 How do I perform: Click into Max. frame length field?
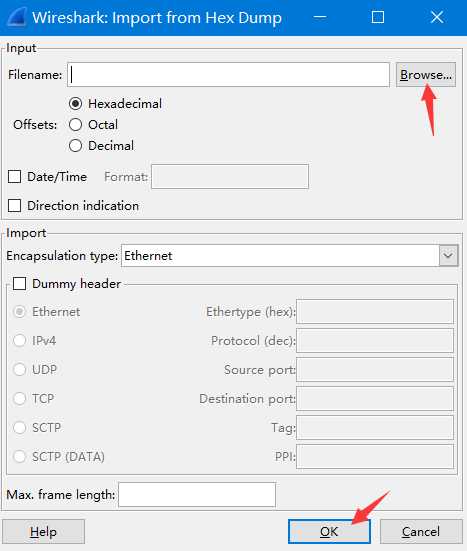coord(197,494)
